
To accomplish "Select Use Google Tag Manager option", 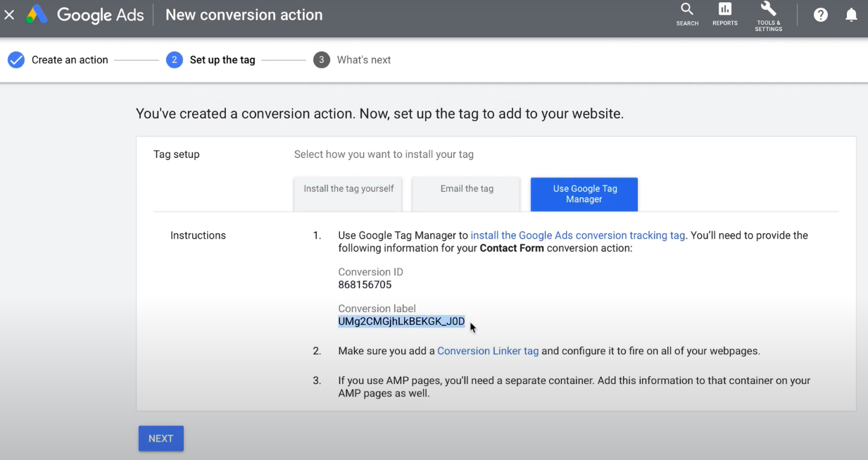I will 584,194.
